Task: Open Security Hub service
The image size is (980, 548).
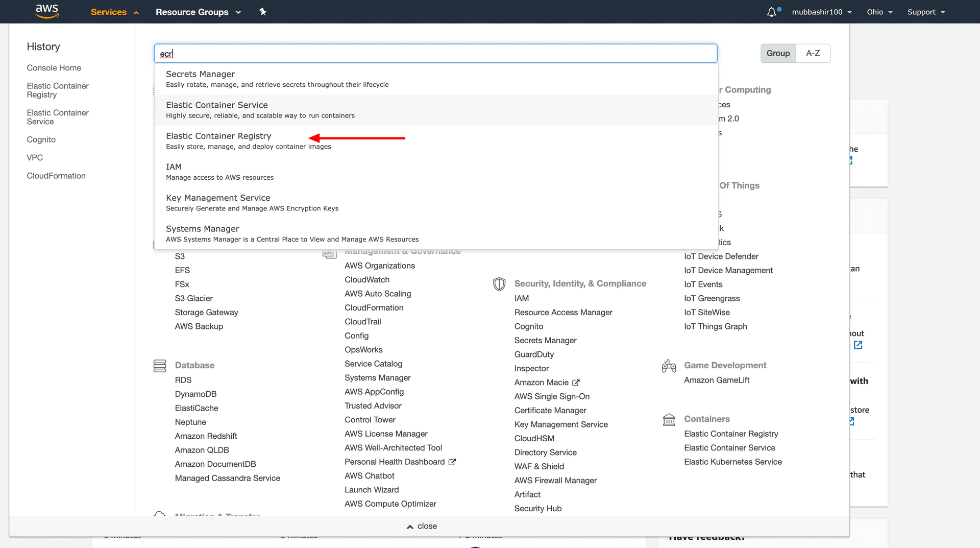Action: coord(537,509)
